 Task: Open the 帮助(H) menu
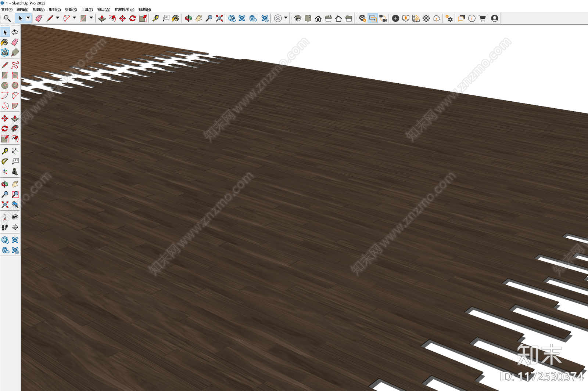[x=145, y=10]
